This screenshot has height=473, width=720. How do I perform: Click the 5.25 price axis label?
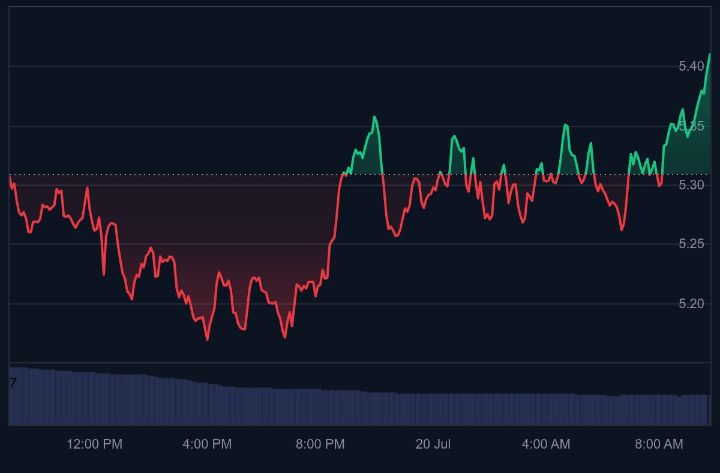point(691,244)
